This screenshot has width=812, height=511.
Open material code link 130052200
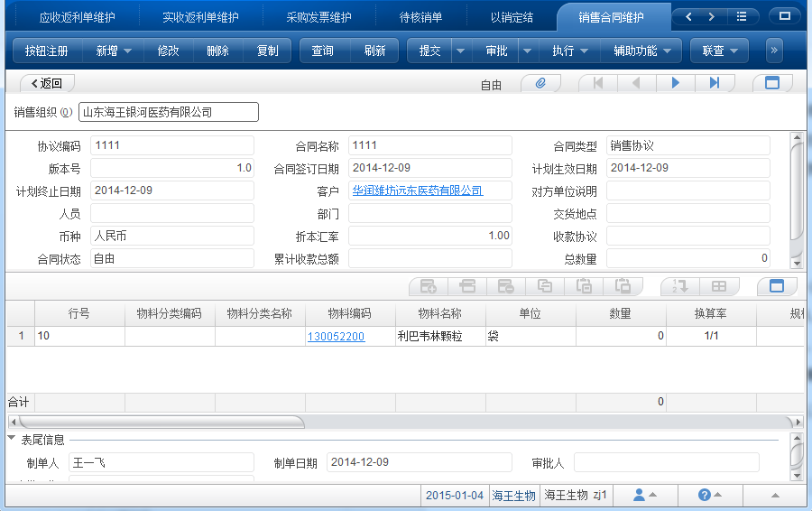[x=336, y=336]
